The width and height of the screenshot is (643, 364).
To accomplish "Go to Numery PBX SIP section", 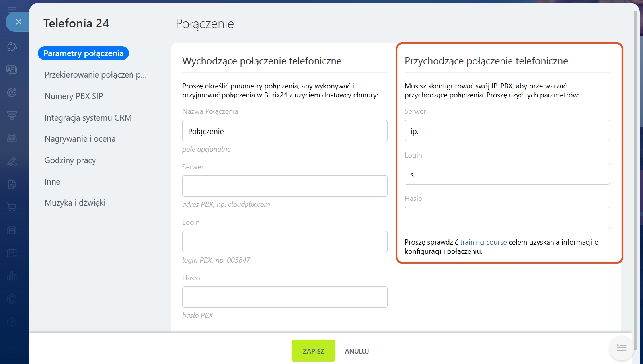I will (x=74, y=96).
